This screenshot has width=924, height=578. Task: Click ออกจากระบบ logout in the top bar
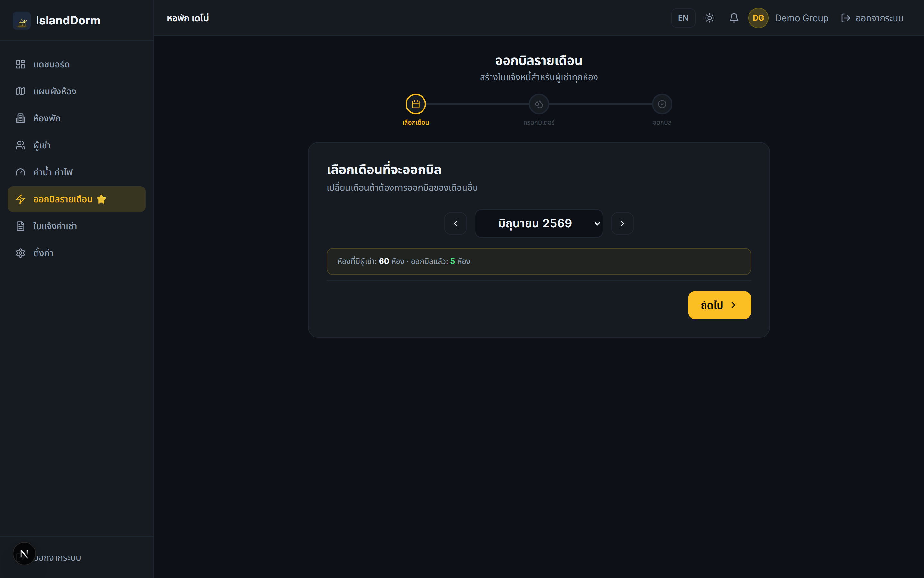[x=872, y=18]
